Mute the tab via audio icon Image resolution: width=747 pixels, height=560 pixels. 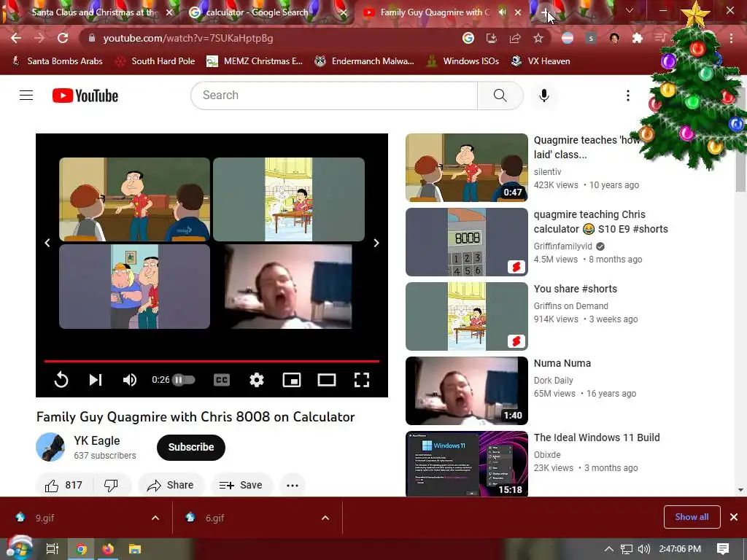pyautogui.click(x=502, y=12)
